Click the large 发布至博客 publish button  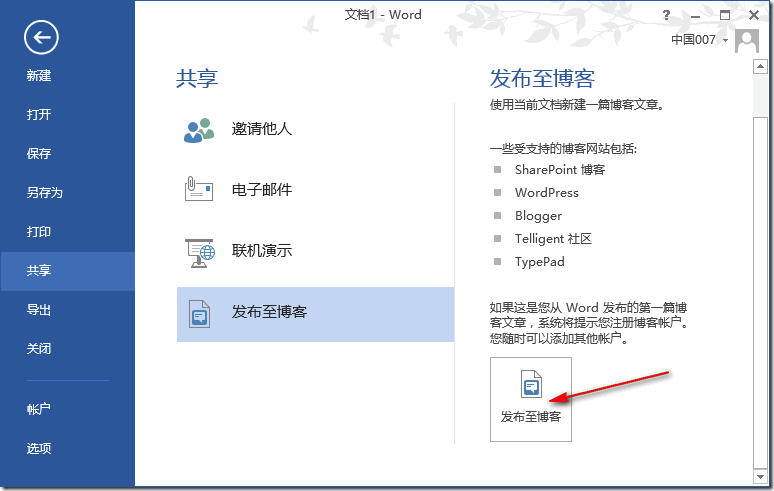[531, 399]
